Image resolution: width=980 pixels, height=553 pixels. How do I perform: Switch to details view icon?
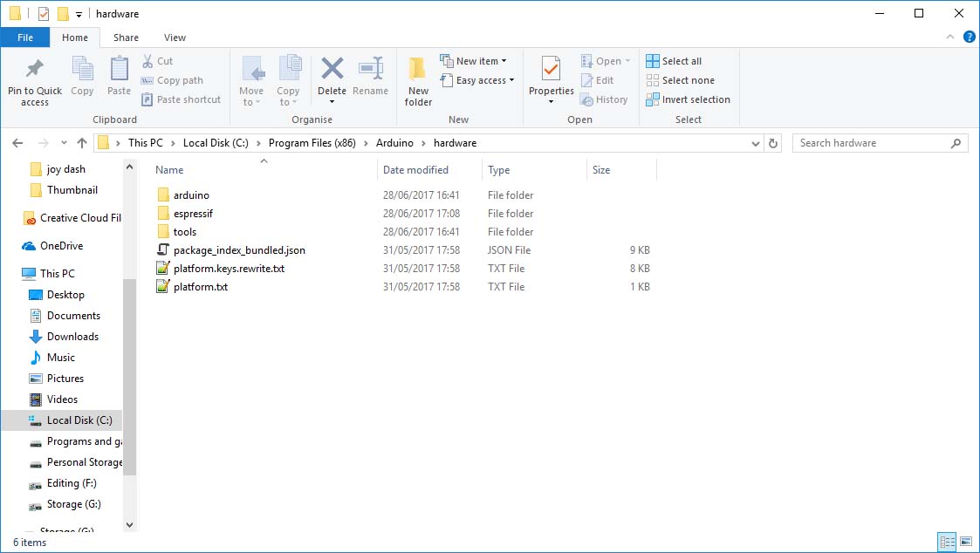[x=947, y=542]
